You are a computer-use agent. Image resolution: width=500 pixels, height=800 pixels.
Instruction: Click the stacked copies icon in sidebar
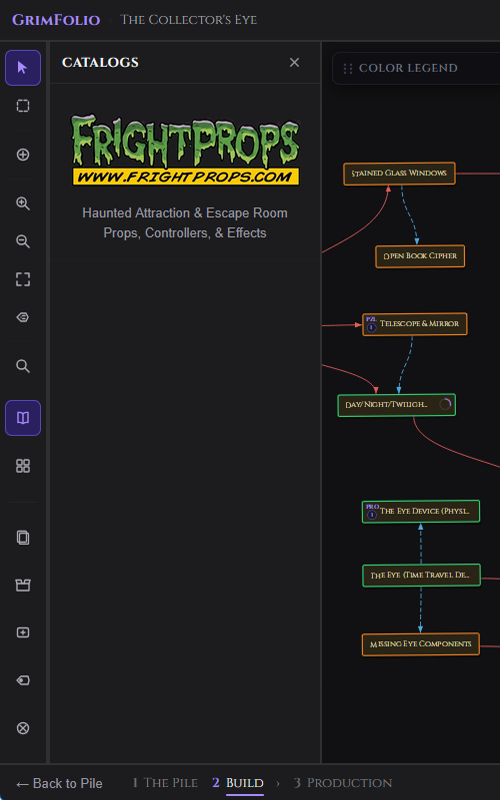(x=23, y=537)
